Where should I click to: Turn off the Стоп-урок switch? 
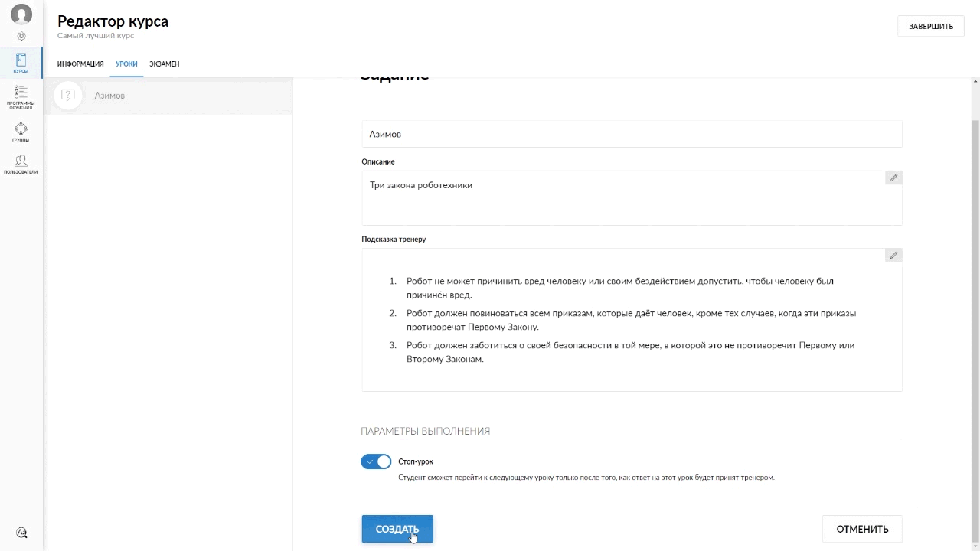[376, 461]
